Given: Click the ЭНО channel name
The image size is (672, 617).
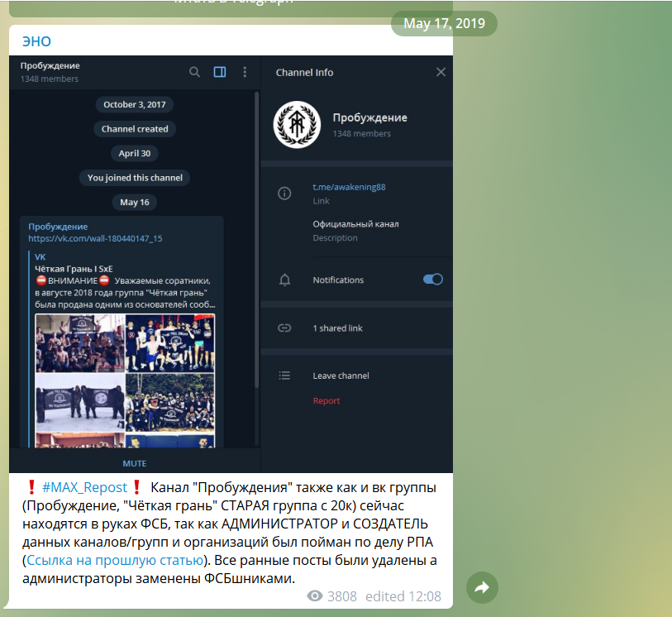Looking at the screenshot, I should 36,41.
